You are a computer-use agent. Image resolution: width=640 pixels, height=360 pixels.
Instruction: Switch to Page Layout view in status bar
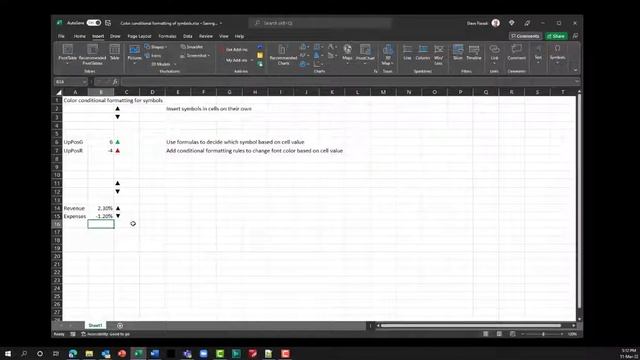(499, 334)
